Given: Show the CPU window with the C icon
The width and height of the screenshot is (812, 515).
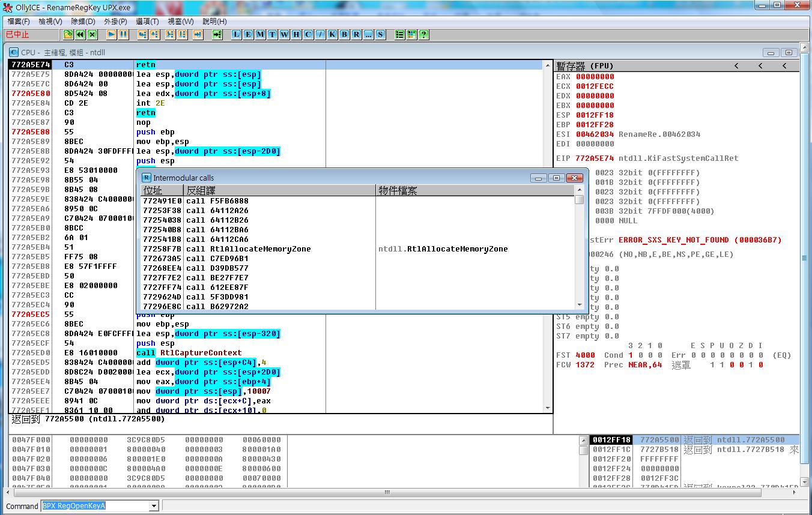Looking at the screenshot, I should click(309, 35).
